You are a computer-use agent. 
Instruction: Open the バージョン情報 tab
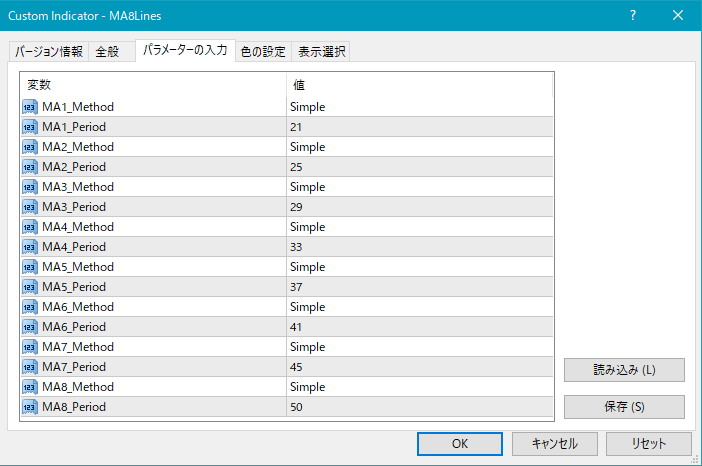pos(49,52)
